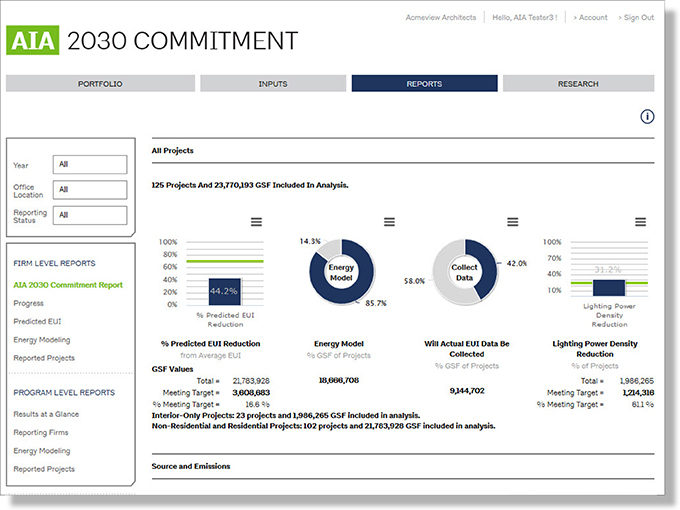Click the GSF Values label
The width and height of the screenshot is (680, 510).
172,369
